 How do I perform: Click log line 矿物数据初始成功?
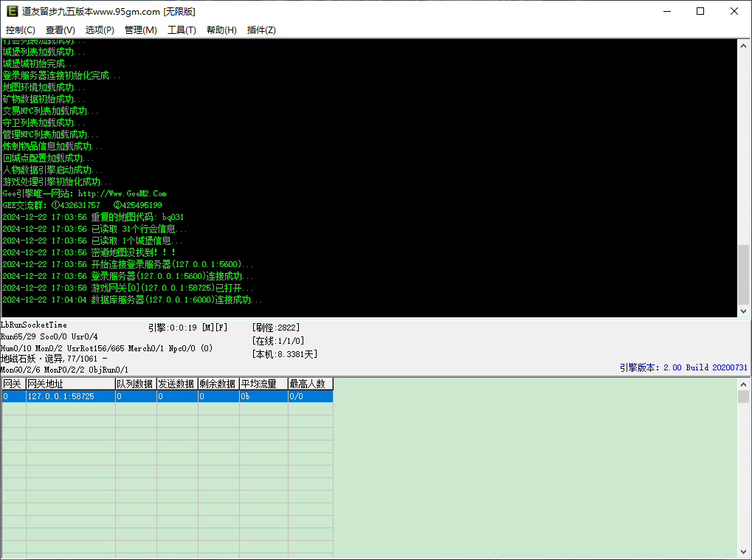click(x=44, y=99)
